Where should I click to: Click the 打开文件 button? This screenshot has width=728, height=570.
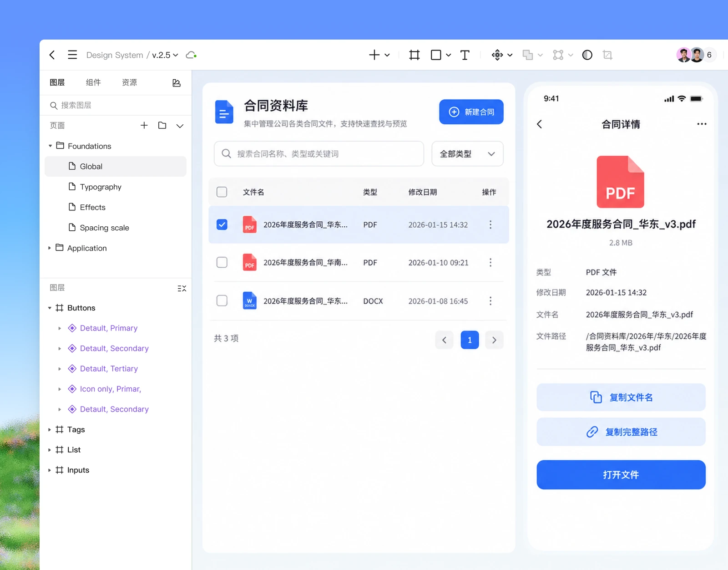(x=621, y=475)
